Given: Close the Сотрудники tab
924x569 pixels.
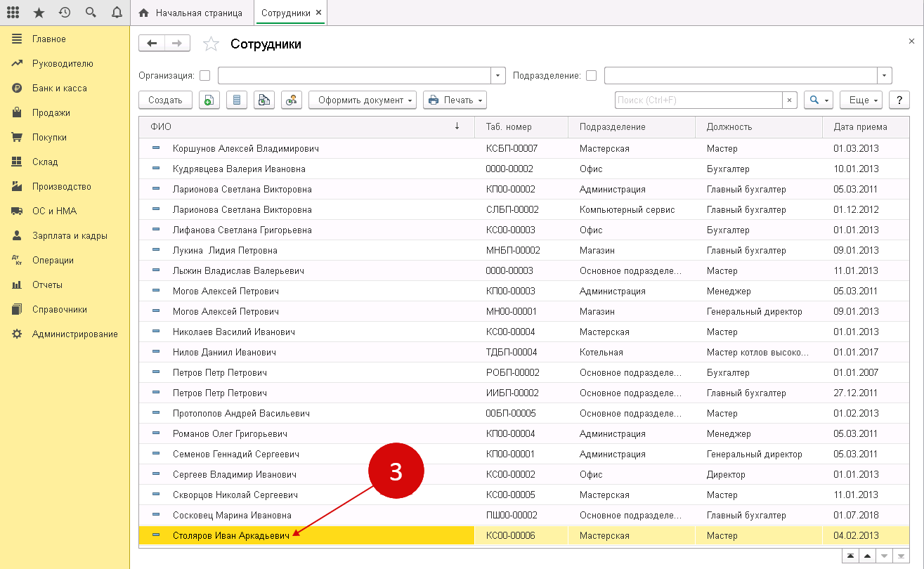Looking at the screenshot, I should point(319,13).
